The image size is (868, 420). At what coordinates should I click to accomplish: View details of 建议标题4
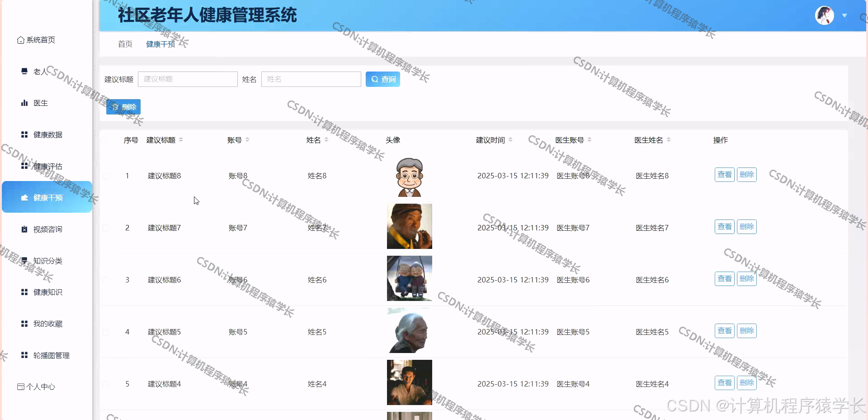(x=725, y=383)
